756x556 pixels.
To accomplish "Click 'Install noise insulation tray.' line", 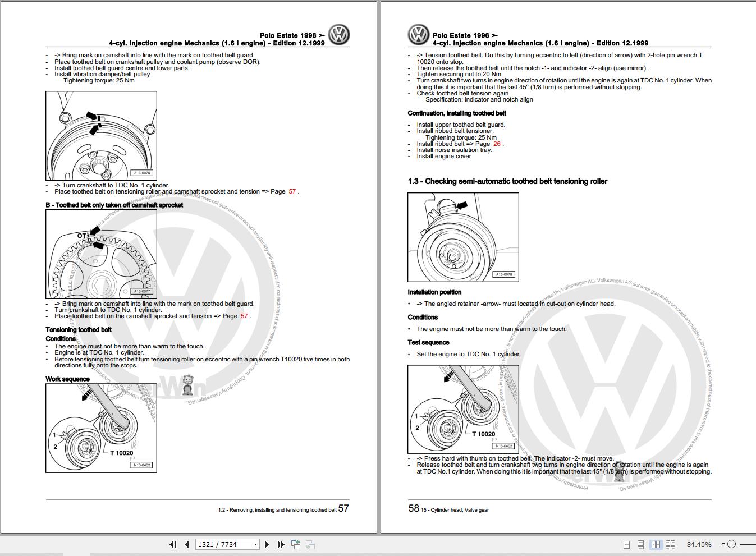I will coord(455,150).
